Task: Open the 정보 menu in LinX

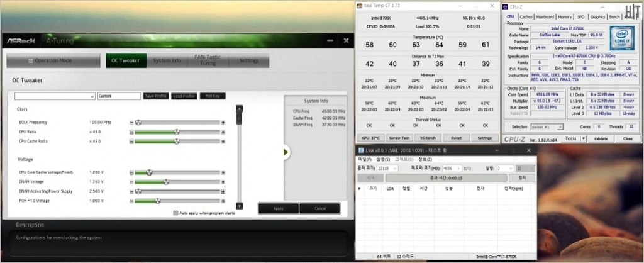Action: (x=425, y=159)
